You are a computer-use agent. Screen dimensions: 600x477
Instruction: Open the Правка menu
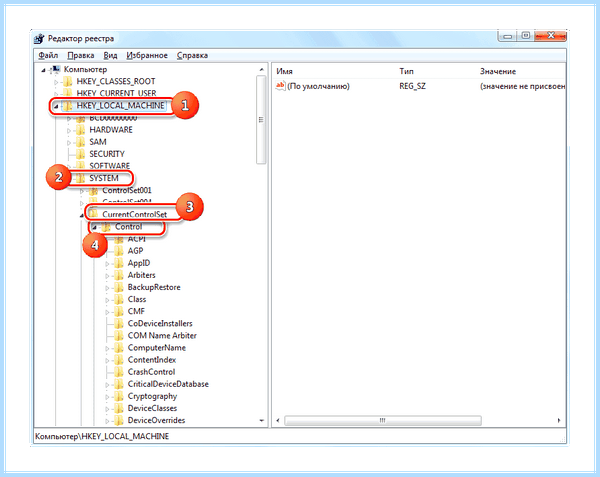click(x=81, y=55)
